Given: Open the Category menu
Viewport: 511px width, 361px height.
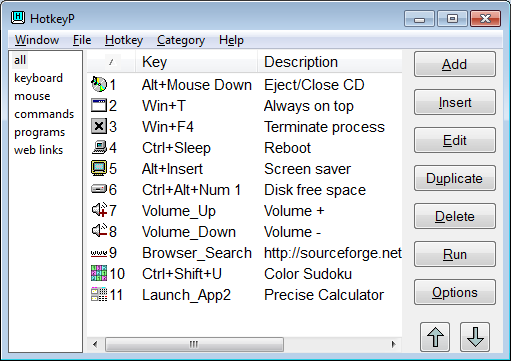Looking at the screenshot, I should pos(181,40).
